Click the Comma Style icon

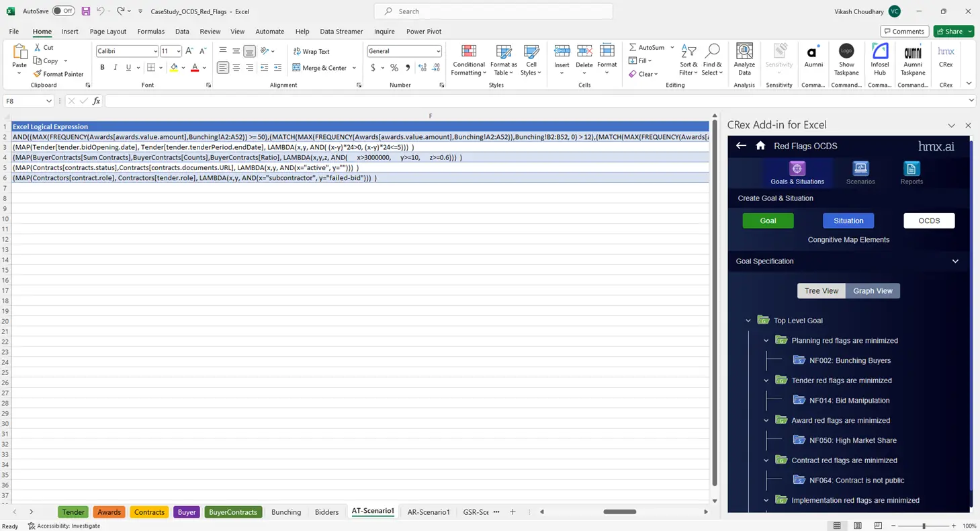pos(408,68)
